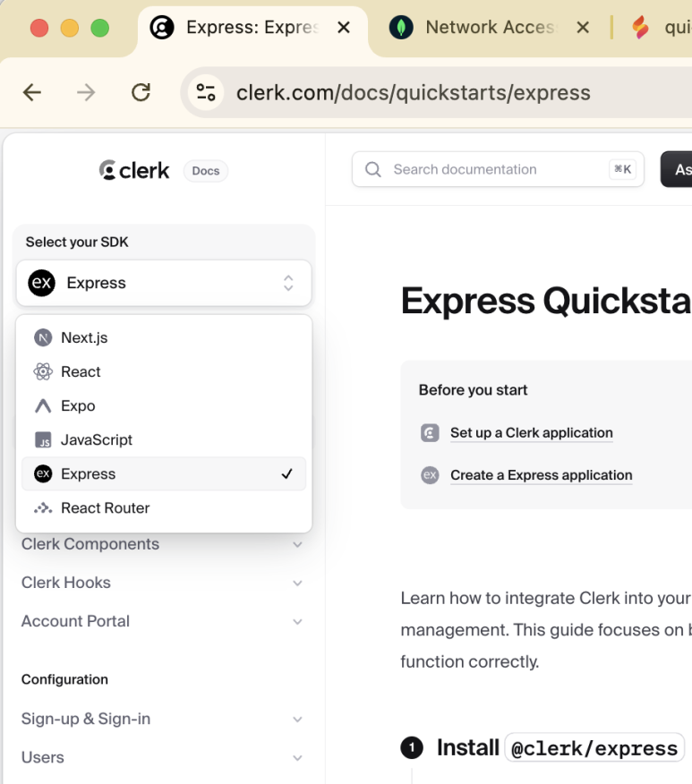The width and height of the screenshot is (692, 784).
Task: Close the Network Access tab
Action: pyautogui.click(x=583, y=27)
